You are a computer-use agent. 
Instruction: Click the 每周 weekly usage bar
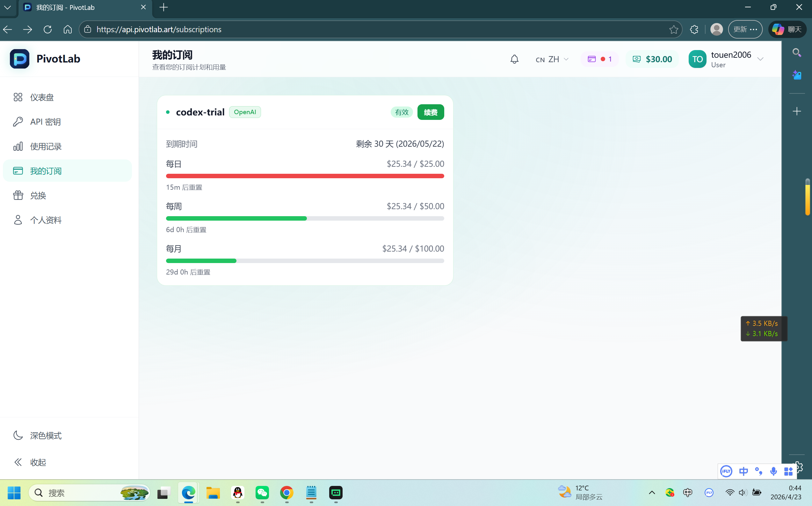click(305, 218)
